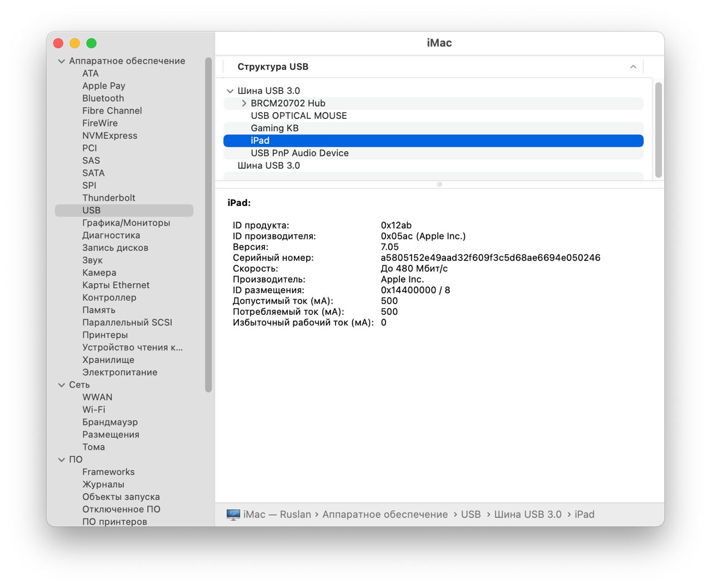Viewport: 711px width, 588px height.
Task: Click Аппаратное обеспечение in path bar
Action: pyautogui.click(x=385, y=515)
